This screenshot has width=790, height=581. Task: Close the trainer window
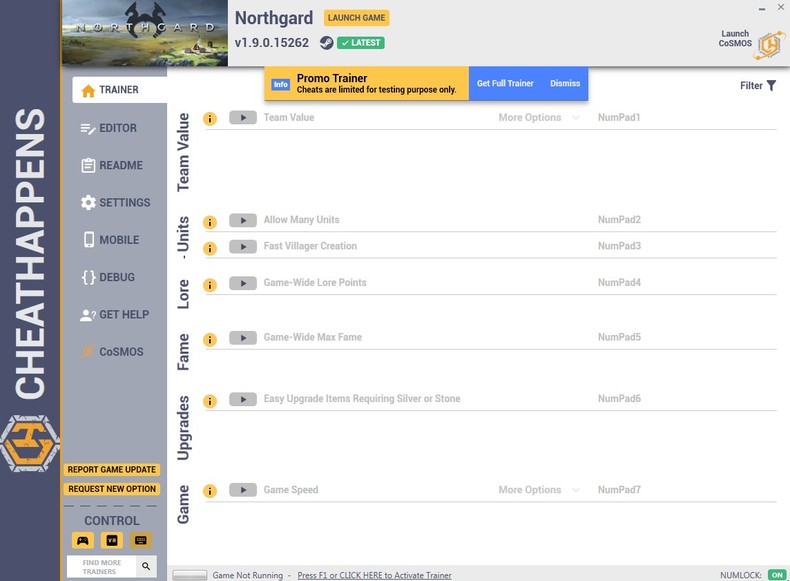tap(780, 7)
